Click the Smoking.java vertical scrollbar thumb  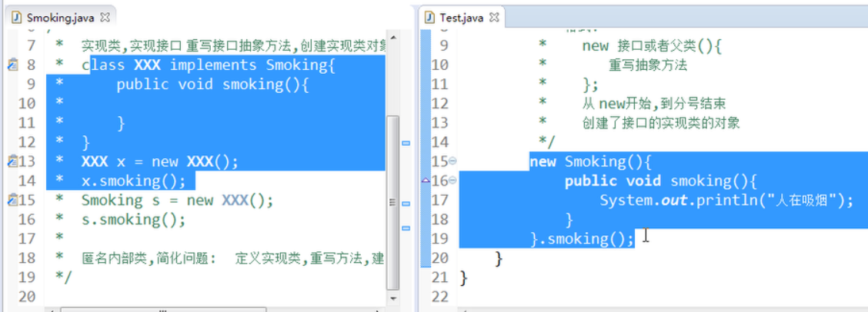click(393, 203)
